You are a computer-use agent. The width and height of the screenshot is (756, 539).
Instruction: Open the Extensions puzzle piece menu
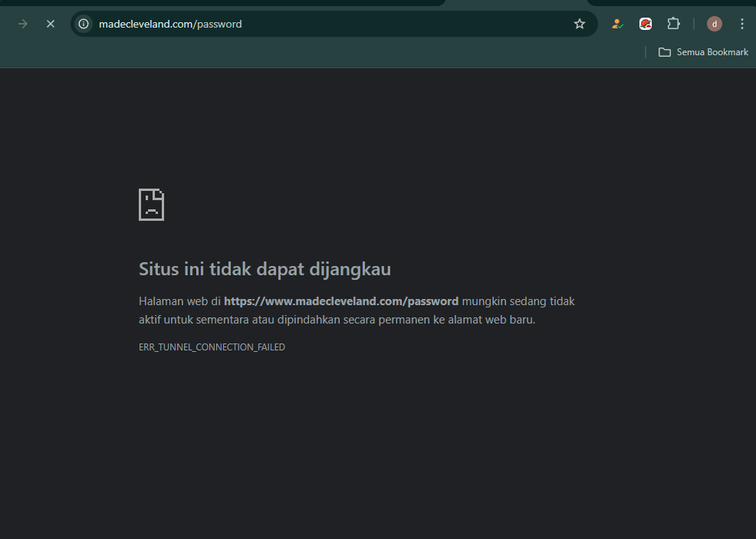pos(673,24)
